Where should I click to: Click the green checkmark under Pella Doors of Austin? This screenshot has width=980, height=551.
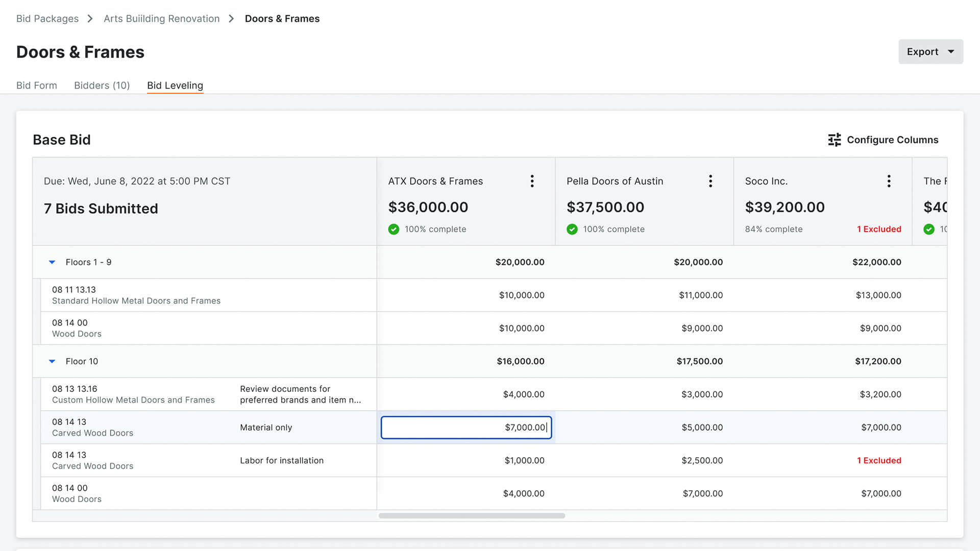pos(572,229)
